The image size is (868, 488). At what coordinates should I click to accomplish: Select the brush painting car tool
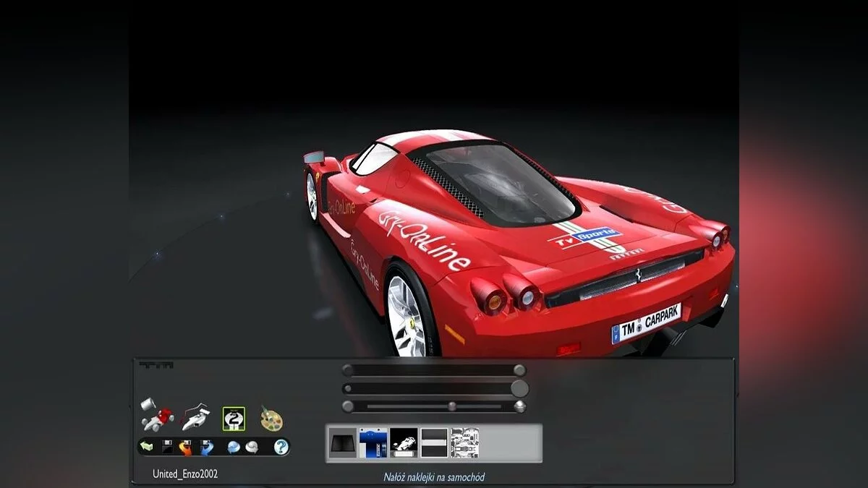[x=195, y=417]
